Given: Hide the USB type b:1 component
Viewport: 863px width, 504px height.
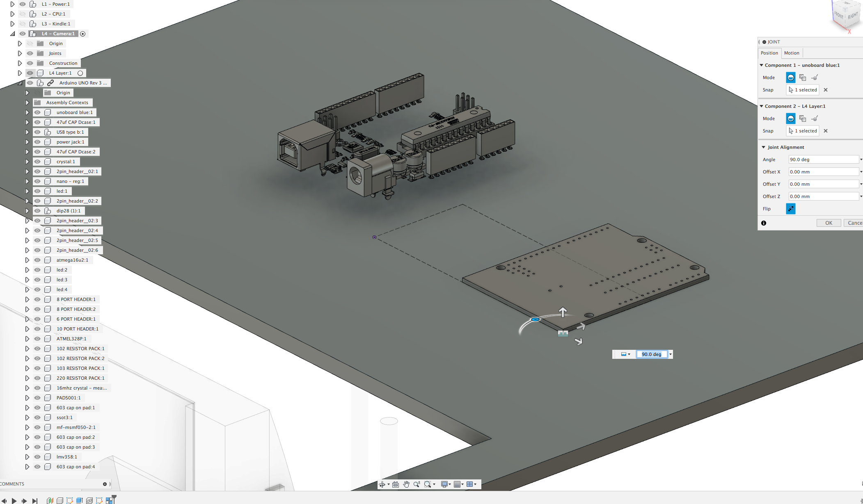Looking at the screenshot, I should tap(37, 132).
